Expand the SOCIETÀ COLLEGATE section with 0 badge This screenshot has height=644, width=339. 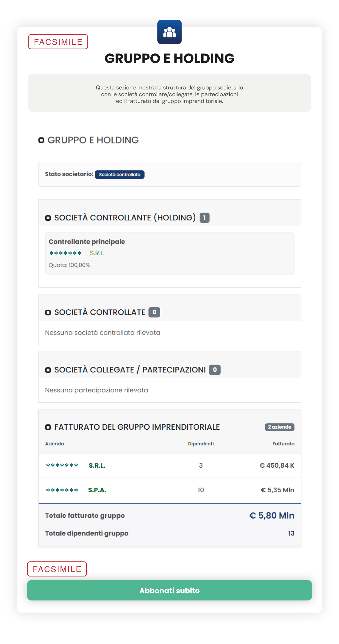coord(215,369)
